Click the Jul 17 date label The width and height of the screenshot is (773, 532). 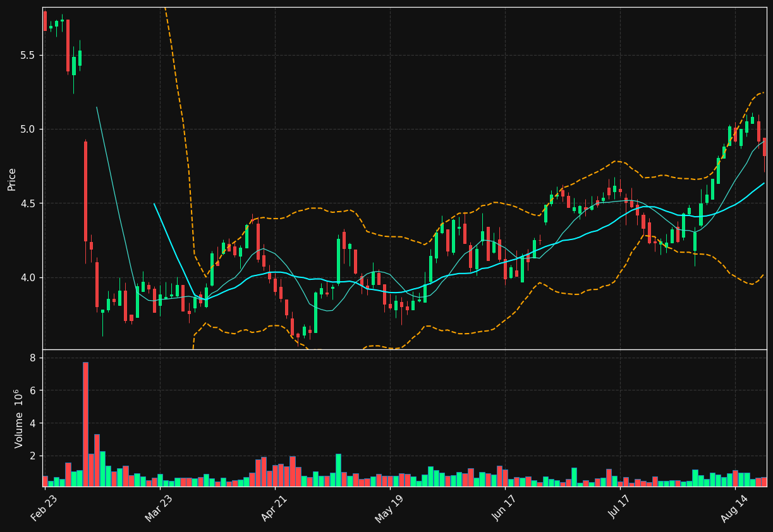(619, 508)
